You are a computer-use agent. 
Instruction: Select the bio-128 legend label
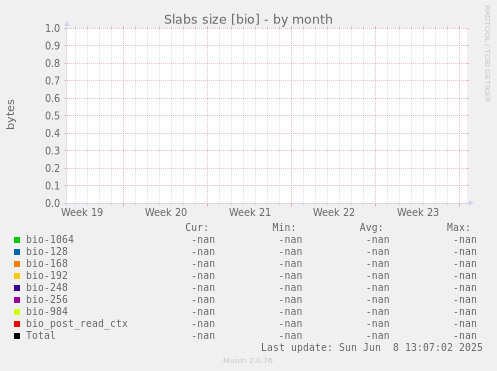pyautogui.click(x=47, y=251)
